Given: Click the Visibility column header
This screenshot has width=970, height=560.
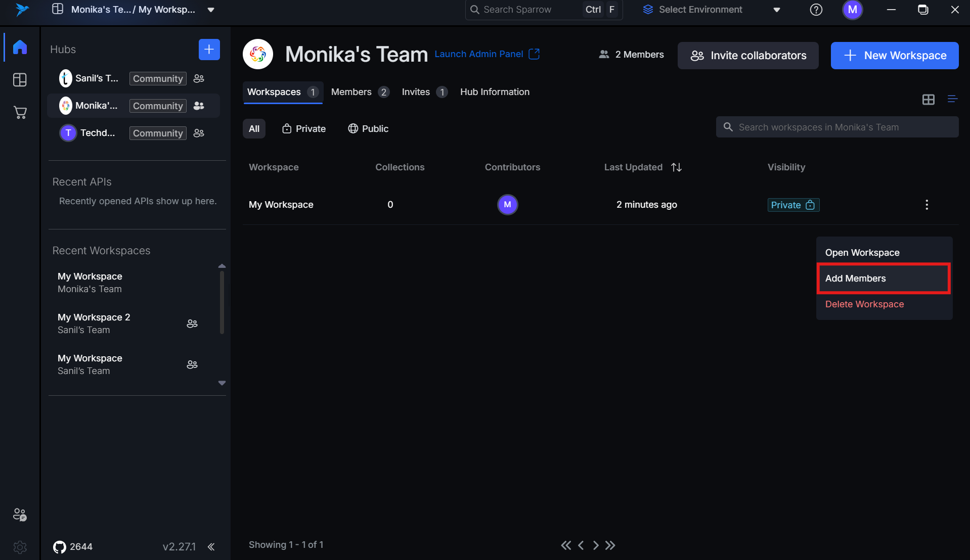Looking at the screenshot, I should 786,167.
